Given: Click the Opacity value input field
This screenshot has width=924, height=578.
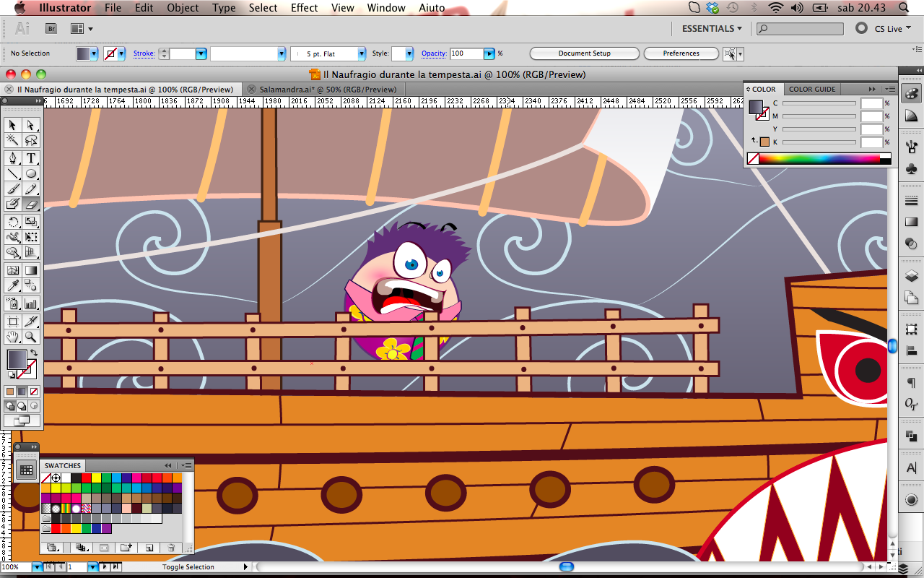Looking at the screenshot, I should [466, 53].
